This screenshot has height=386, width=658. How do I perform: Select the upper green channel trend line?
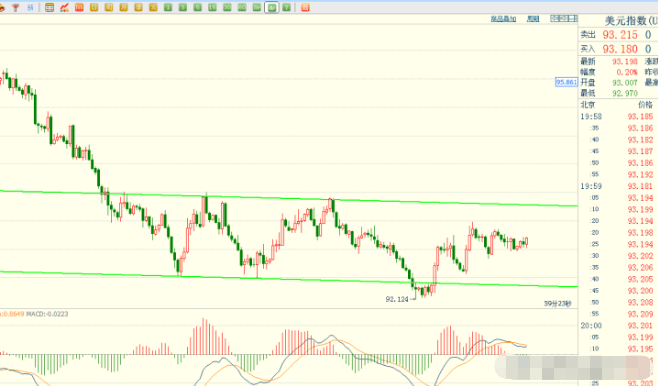[289, 198]
